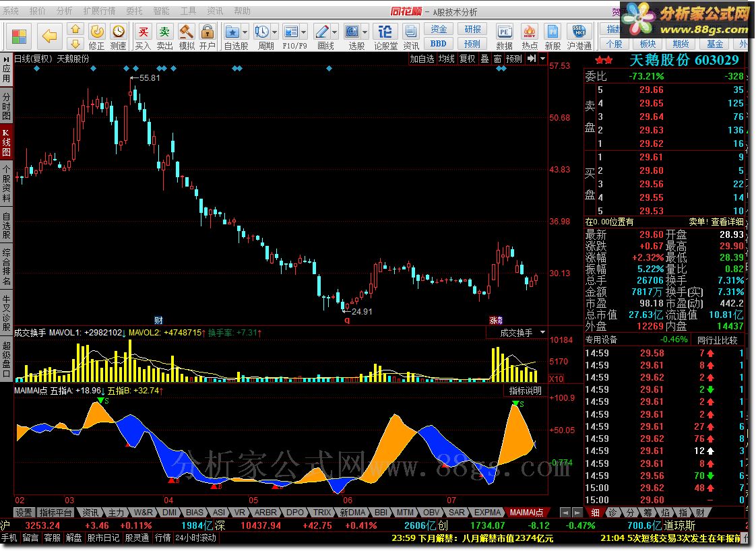The width and height of the screenshot is (756, 551).
Task: Click the yellow down arrow icon
Action: point(75,43)
